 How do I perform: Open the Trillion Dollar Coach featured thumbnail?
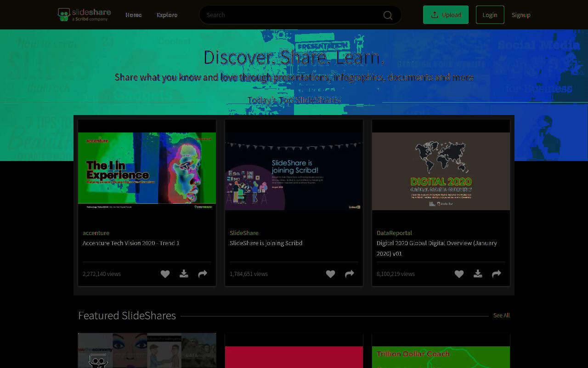(441, 357)
